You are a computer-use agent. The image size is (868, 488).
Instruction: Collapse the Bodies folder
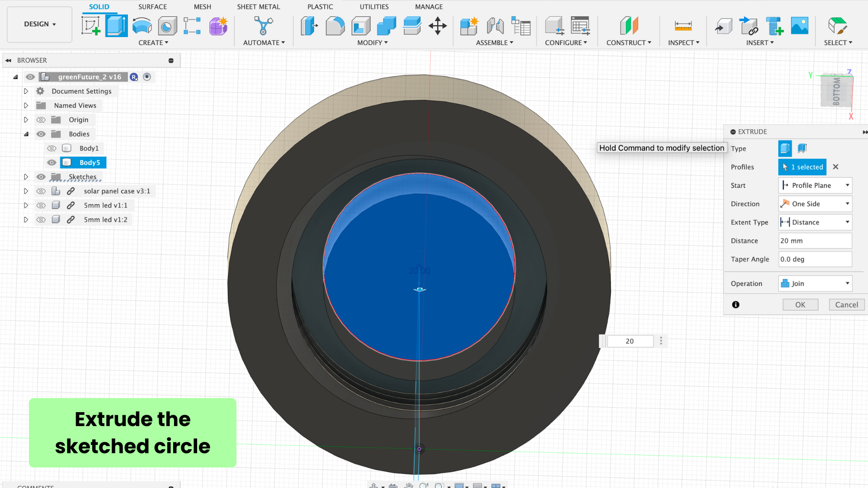click(26, 134)
